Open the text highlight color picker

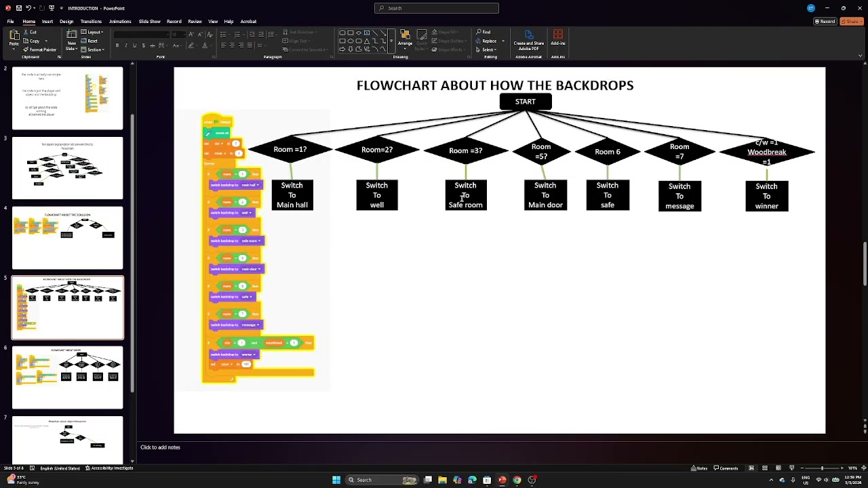(x=191, y=45)
